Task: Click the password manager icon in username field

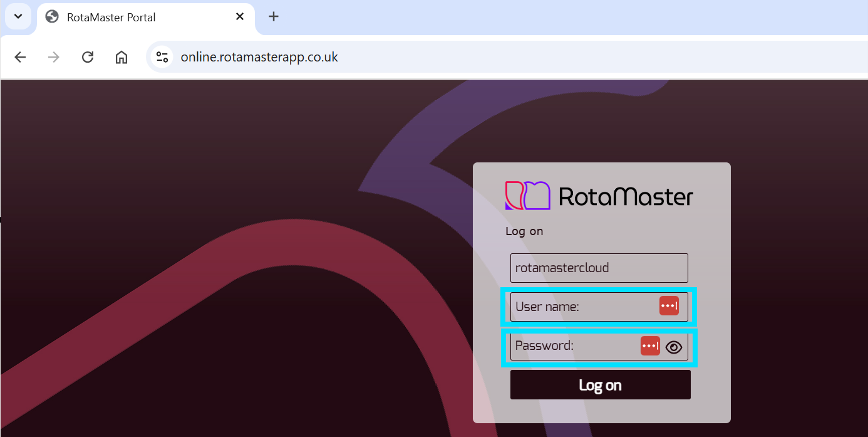Action: [x=669, y=305]
